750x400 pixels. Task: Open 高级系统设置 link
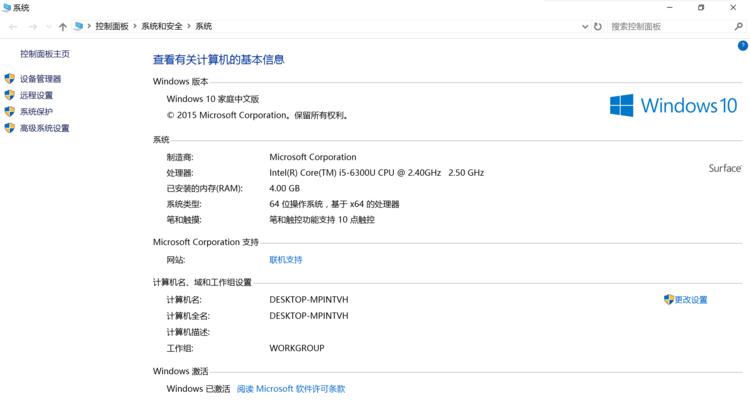(x=44, y=128)
